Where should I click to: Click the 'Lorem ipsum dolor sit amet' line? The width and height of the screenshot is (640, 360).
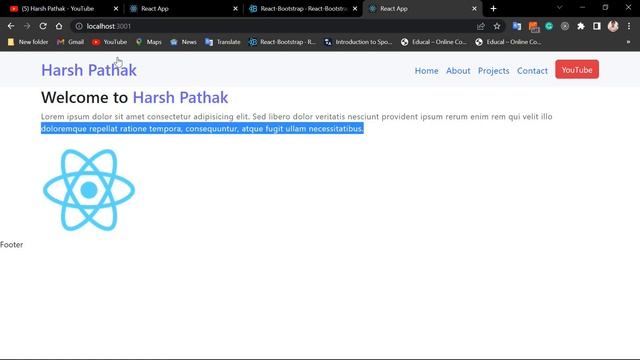click(x=297, y=117)
